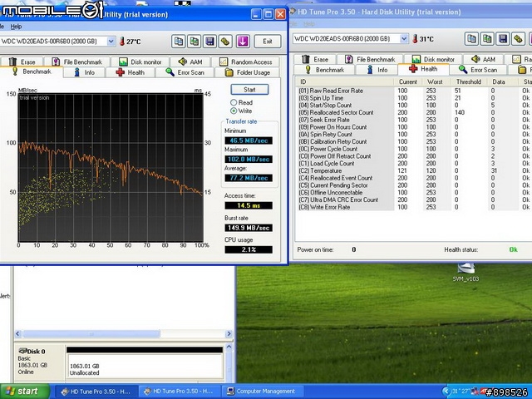Image resolution: width=532 pixels, height=399 pixels.
Task: Click options icon in left HD Tune window
Action: 225,42
